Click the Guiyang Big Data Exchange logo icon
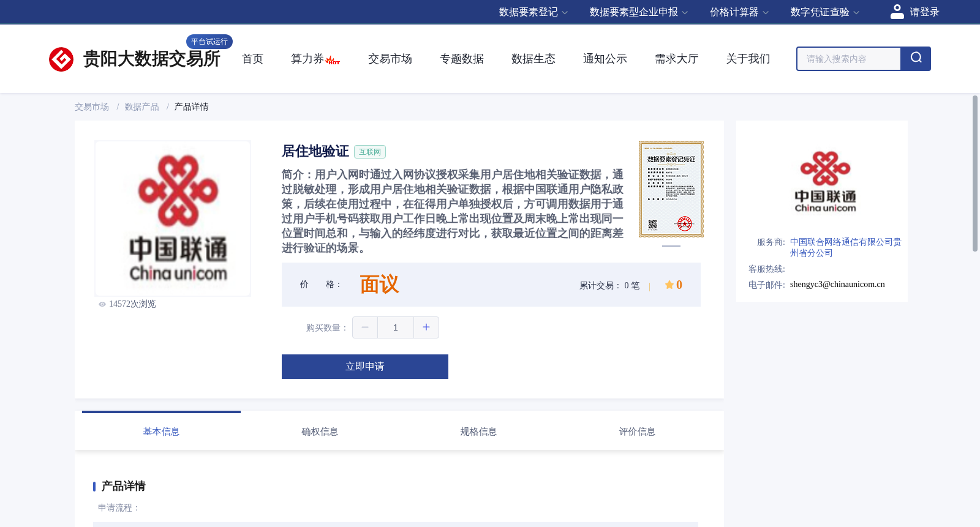Viewport: 980px width, 527px height. (61, 59)
